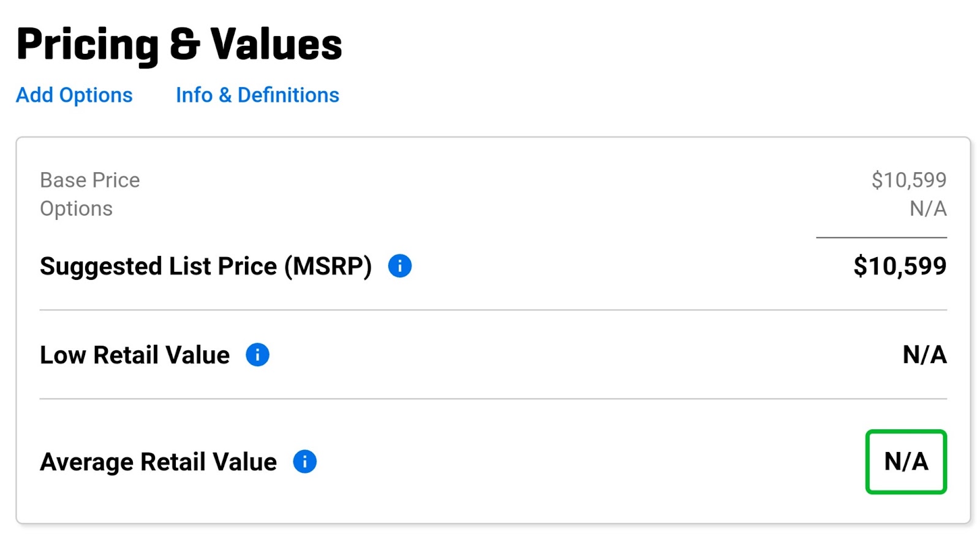Open the Info & Definitions link
980x537 pixels.
(x=257, y=95)
